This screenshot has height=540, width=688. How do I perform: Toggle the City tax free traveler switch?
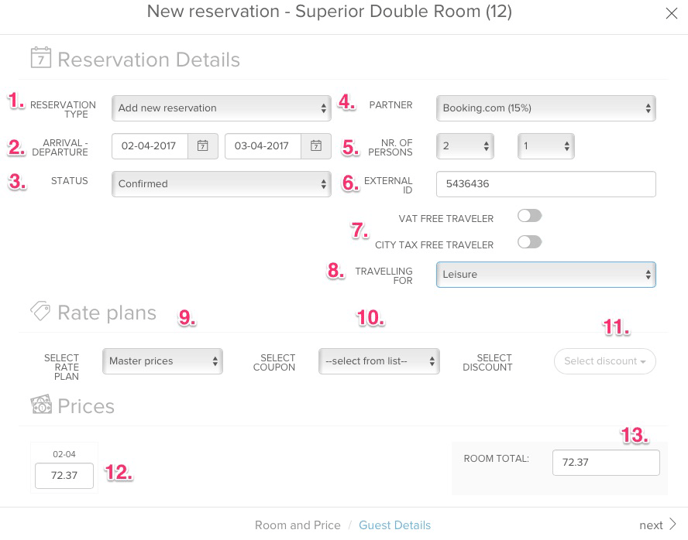coord(529,242)
